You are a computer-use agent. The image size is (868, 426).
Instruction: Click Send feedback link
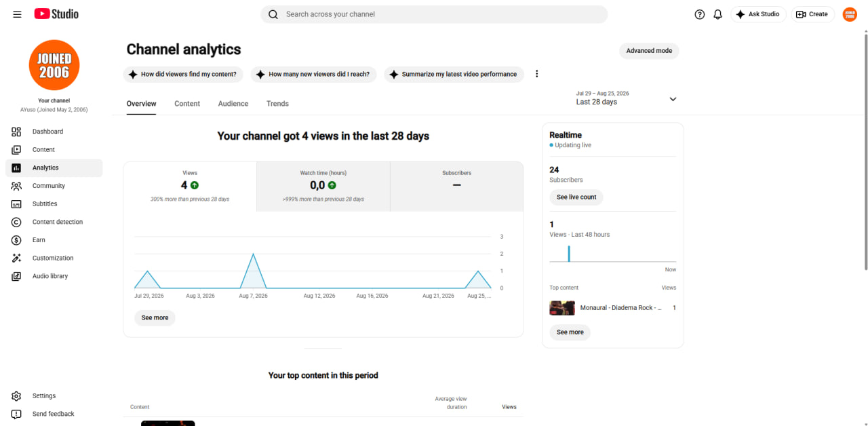pos(54,414)
